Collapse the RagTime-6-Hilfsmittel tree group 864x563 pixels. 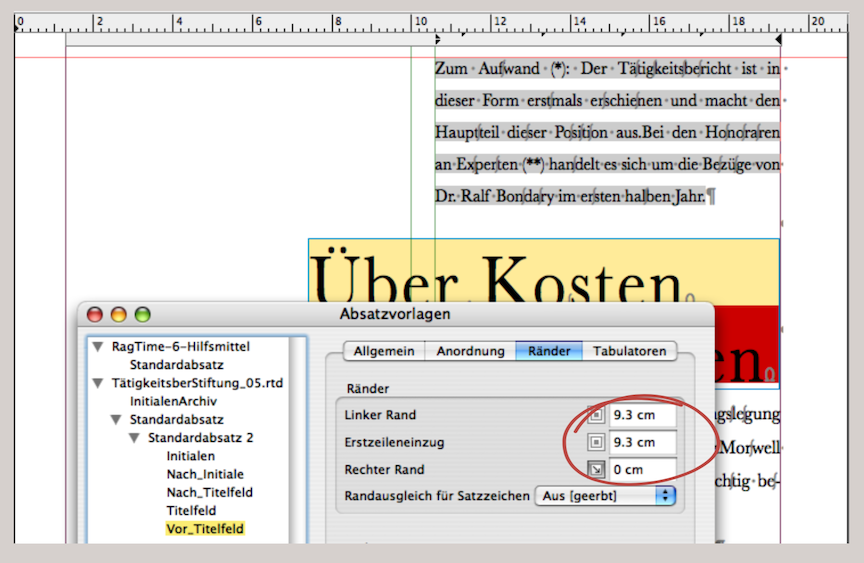(98, 347)
